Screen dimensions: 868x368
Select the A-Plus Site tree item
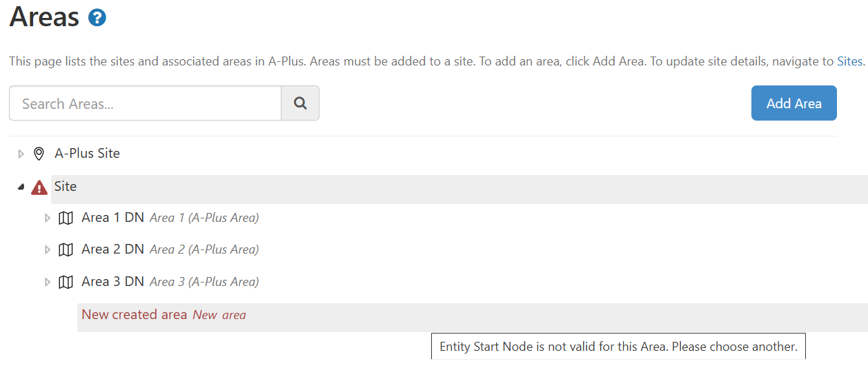click(87, 154)
